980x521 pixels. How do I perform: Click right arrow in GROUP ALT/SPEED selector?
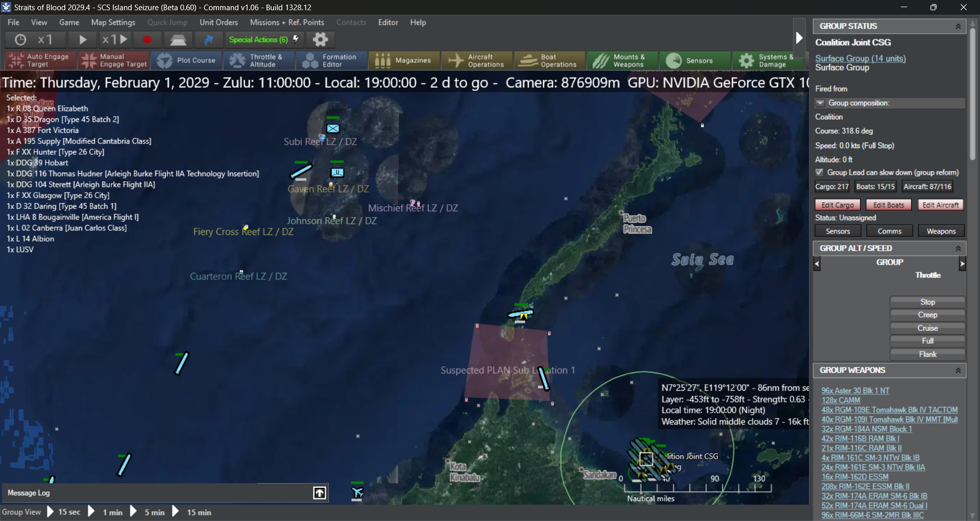[962, 264]
